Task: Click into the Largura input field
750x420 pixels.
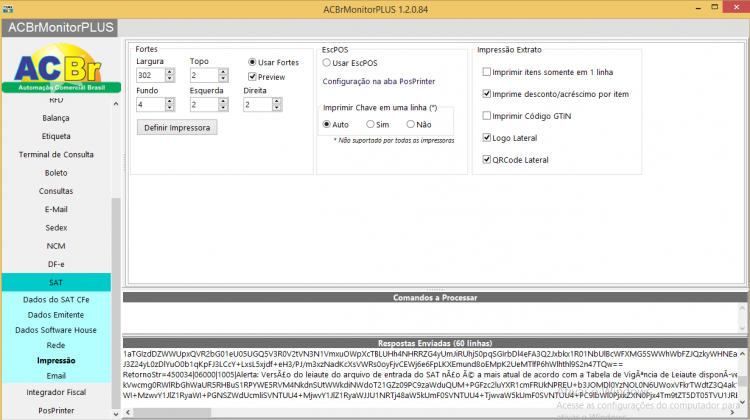Action: coord(151,75)
